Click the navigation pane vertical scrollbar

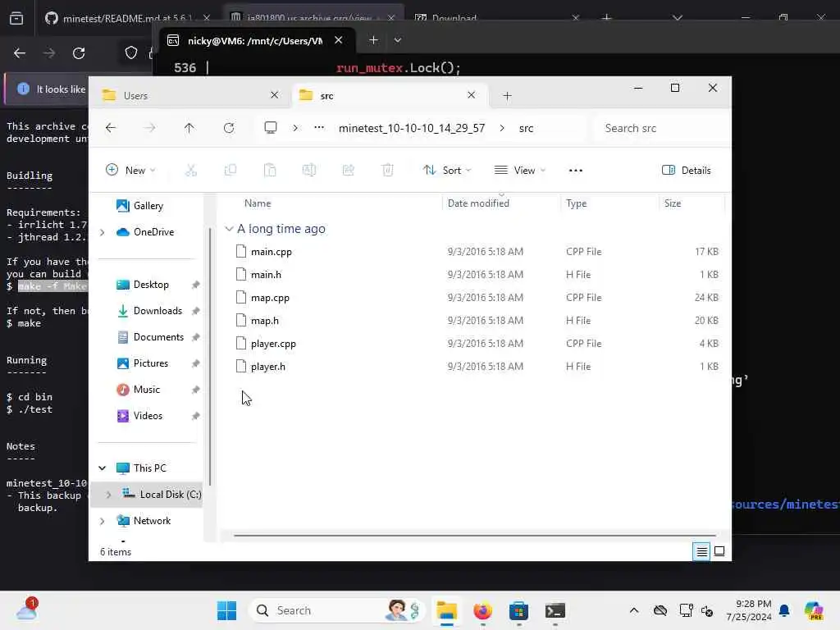pyautogui.click(x=210, y=356)
